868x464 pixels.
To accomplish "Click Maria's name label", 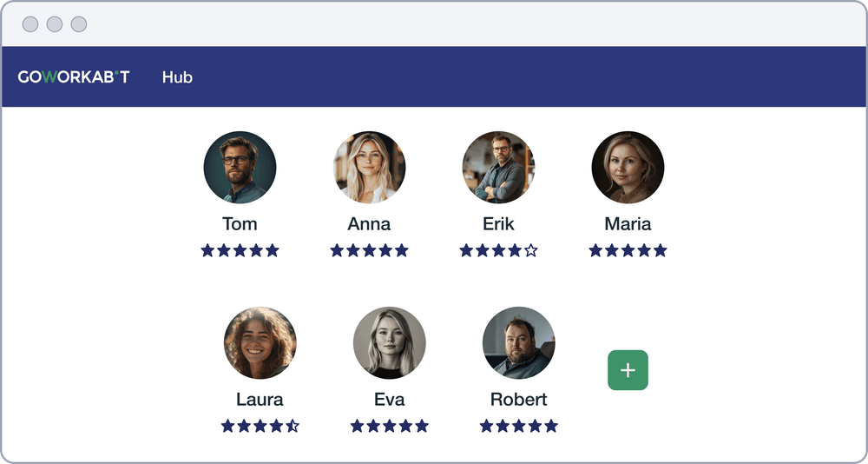I will click(x=628, y=224).
